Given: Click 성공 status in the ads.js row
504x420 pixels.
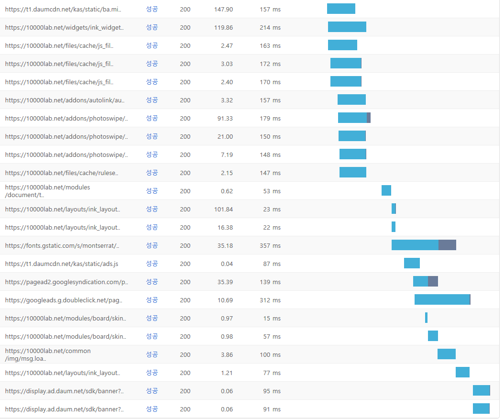Looking at the screenshot, I should tap(152, 264).
